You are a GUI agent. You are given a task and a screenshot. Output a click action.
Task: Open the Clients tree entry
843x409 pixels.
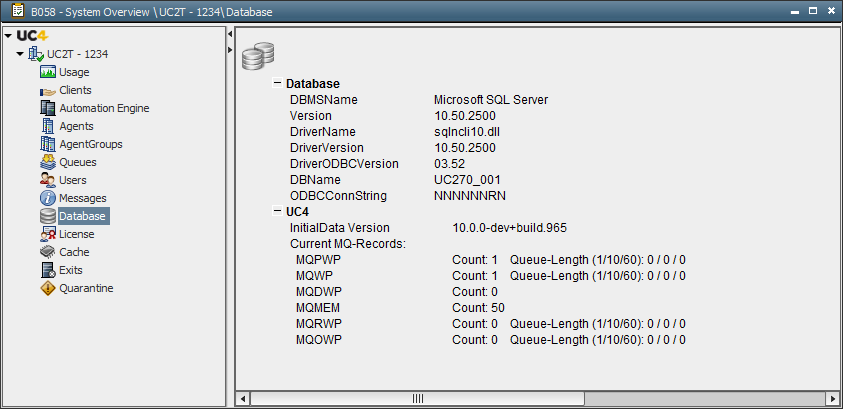click(75, 90)
